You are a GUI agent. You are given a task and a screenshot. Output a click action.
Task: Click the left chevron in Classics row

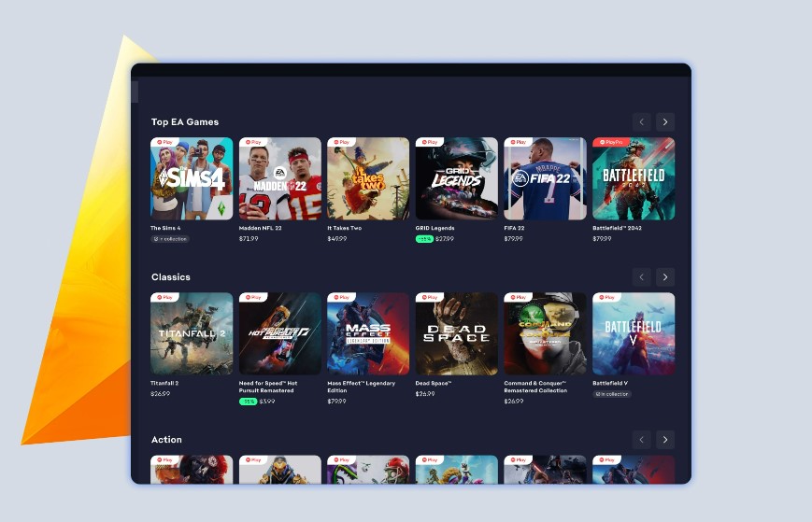[641, 276]
